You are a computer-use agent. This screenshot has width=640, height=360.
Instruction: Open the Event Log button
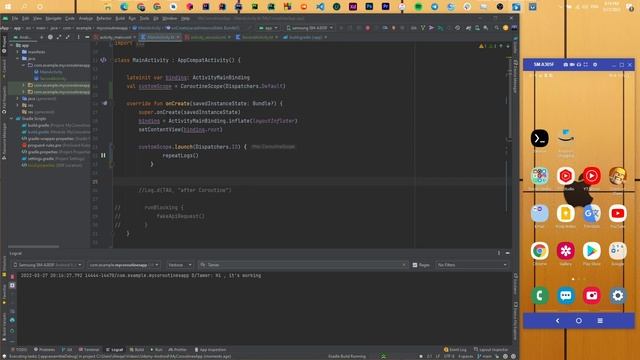point(455,350)
